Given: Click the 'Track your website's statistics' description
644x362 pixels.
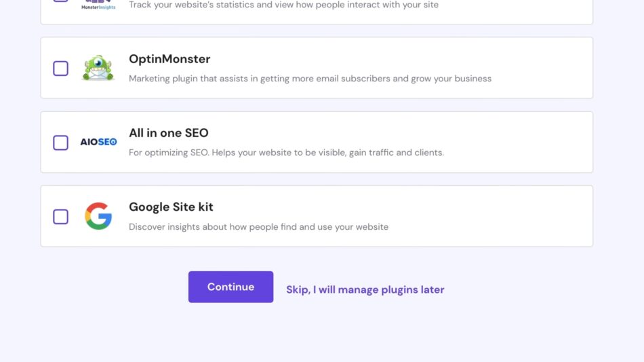Looking at the screenshot, I should coord(284,5).
